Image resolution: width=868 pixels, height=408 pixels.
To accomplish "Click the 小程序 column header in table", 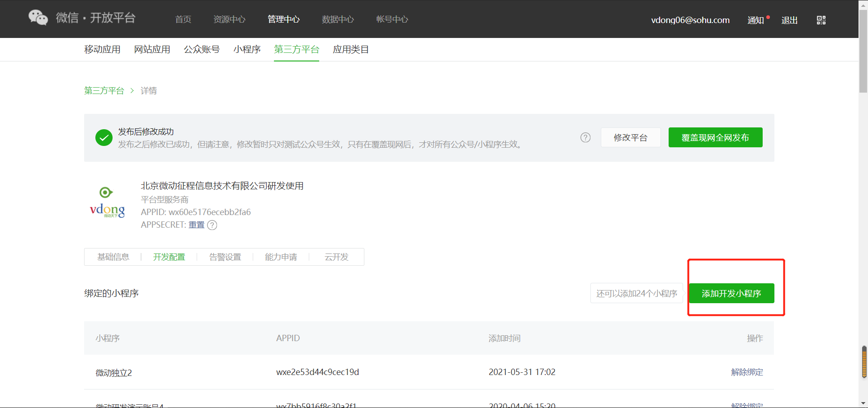I will coord(108,338).
